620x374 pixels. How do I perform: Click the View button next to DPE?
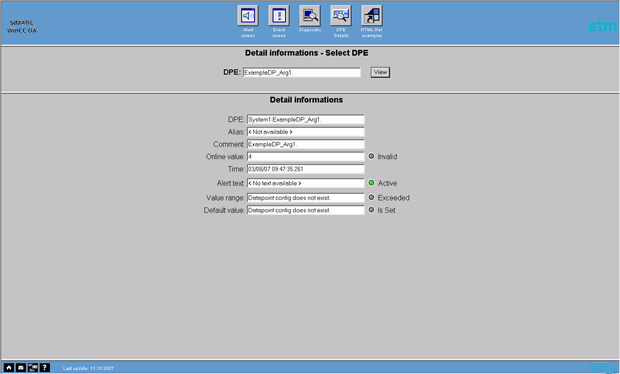(380, 72)
